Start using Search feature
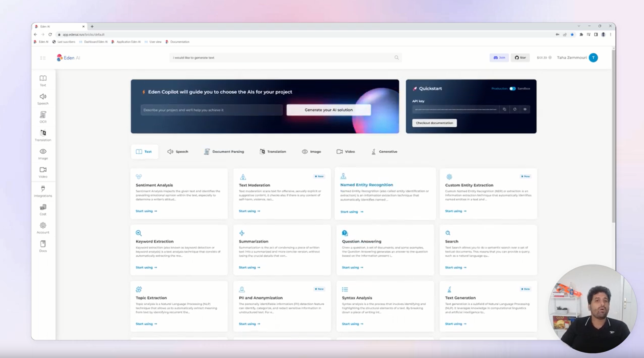 456,267
